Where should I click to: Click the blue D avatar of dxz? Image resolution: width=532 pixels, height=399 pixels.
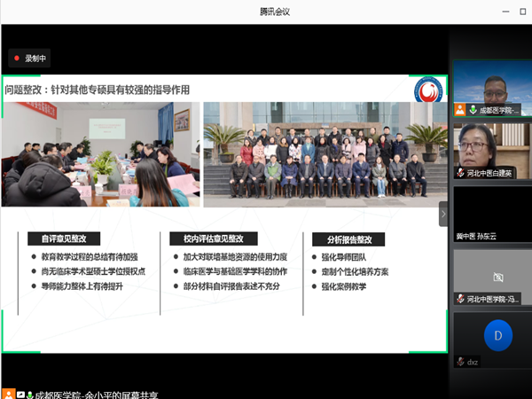[x=497, y=336]
